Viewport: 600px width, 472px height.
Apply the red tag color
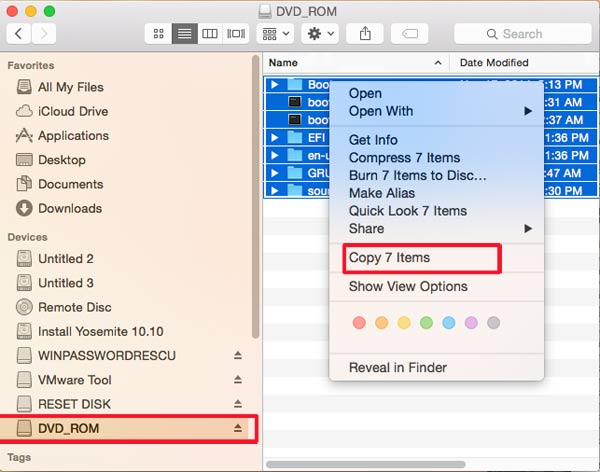pos(359,323)
